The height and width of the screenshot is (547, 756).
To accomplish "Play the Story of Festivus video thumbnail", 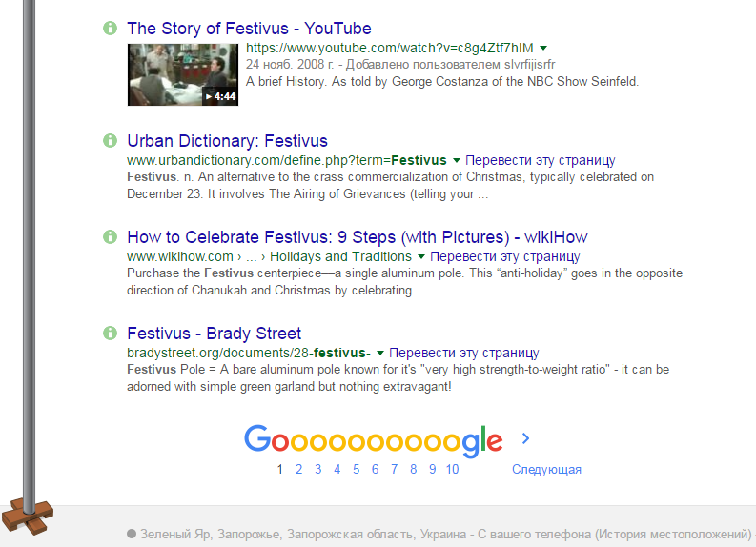I will pos(183,74).
